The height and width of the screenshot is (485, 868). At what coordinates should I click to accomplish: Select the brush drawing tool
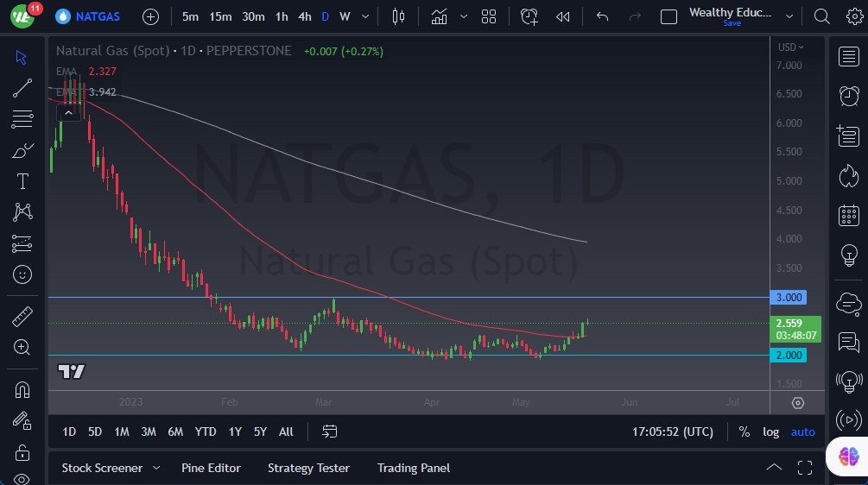pos(22,150)
